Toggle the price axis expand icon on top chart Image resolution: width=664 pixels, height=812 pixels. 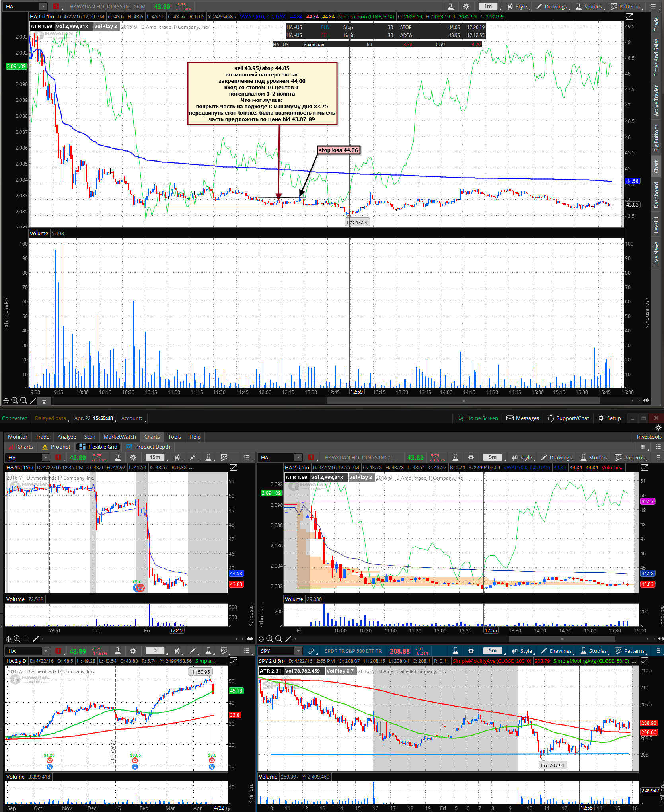click(630, 17)
